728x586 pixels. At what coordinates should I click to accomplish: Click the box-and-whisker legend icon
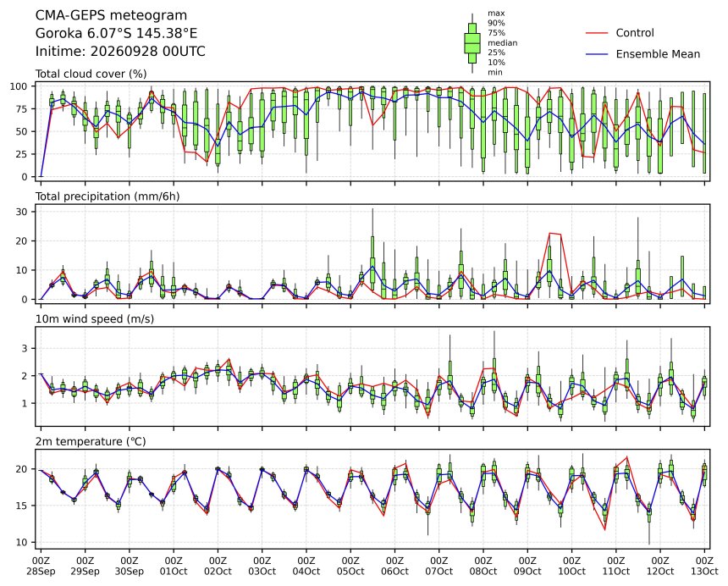tap(472, 43)
